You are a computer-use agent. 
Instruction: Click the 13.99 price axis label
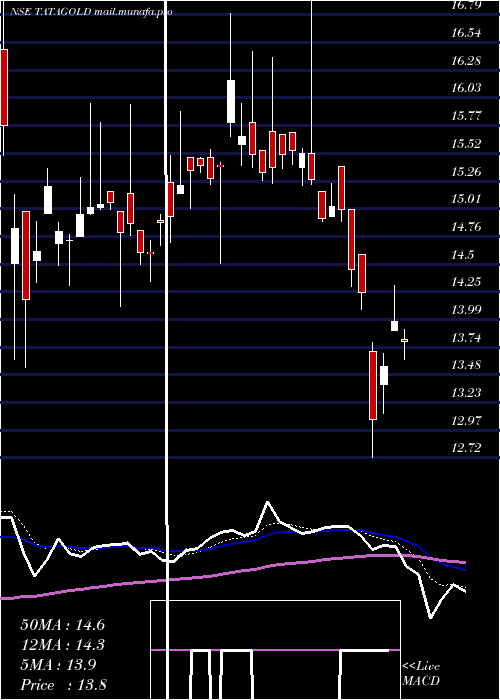click(x=466, y=309)
